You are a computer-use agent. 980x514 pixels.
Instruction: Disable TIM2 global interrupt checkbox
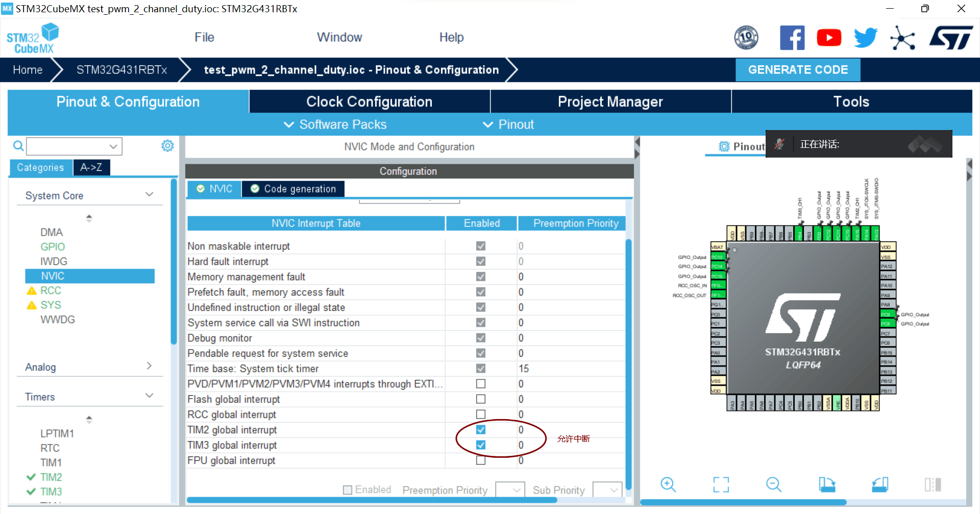[x=481, y=430]
